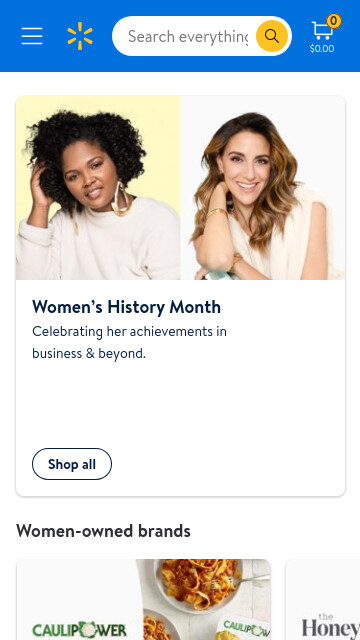The height and width of the screenshot is (640, 360).
Task: Open the shopping cart icon
Action: point(322,31)
